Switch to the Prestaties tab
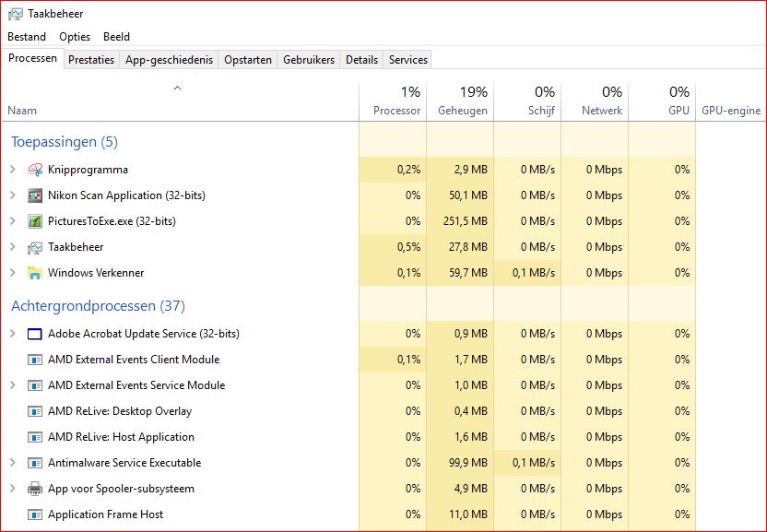 91,60
